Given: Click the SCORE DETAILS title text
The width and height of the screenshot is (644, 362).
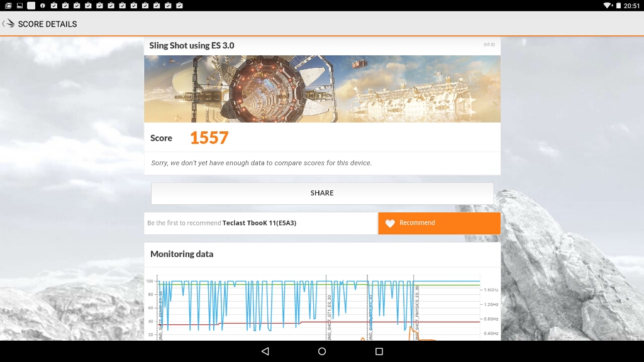Looking at the screenshot, I should pos(47,25).
